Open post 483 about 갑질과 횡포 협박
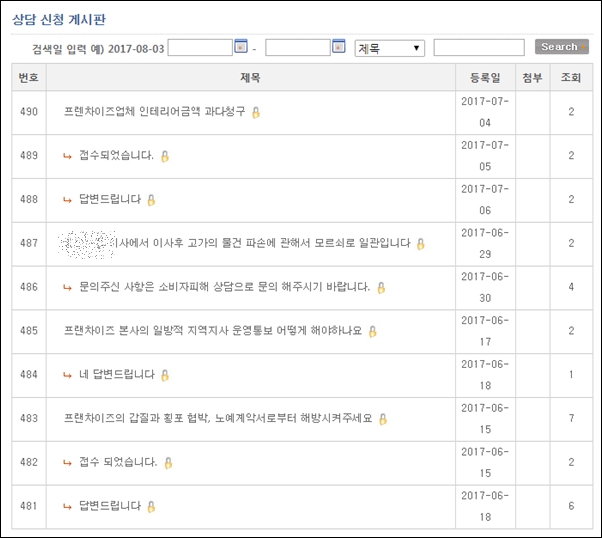The height and width of the screenshot is (538, 602). tap(217, 419)
